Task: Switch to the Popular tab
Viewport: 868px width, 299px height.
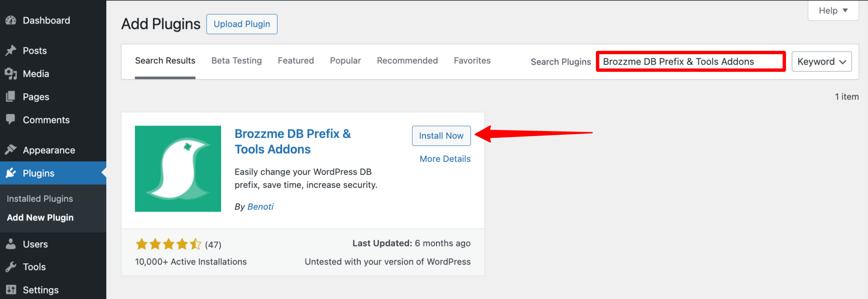Action: click(x=345, y=61)
